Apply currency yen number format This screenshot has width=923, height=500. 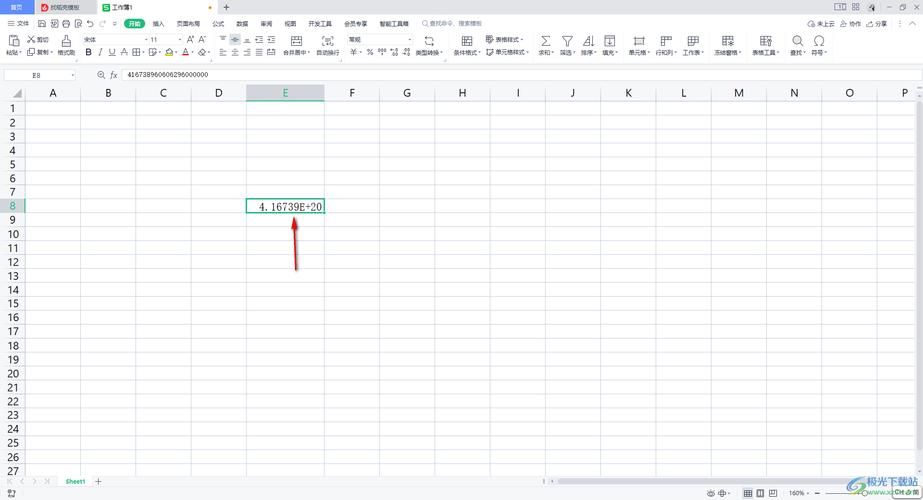(353, 52)
